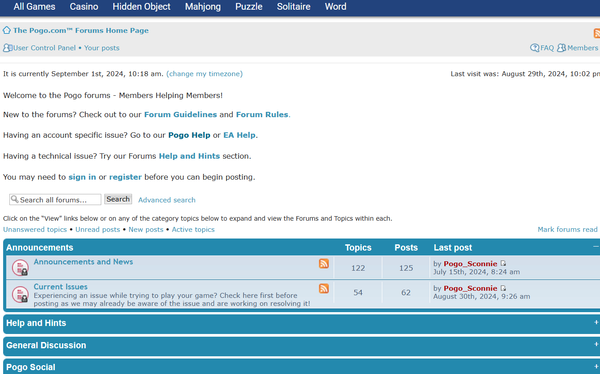This screenshot has height=374, width=600.
Task: Open the FAQ help icon link
Action: click(x=535, y=48)
